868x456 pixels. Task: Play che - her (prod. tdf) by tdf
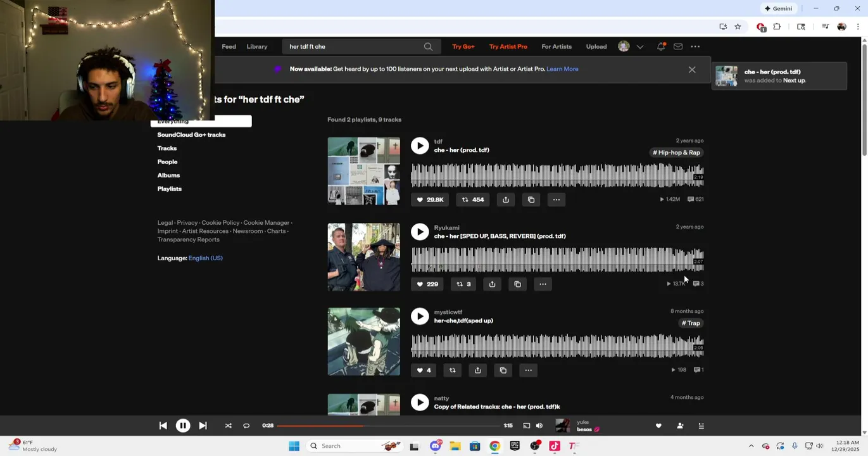[420, 146]
